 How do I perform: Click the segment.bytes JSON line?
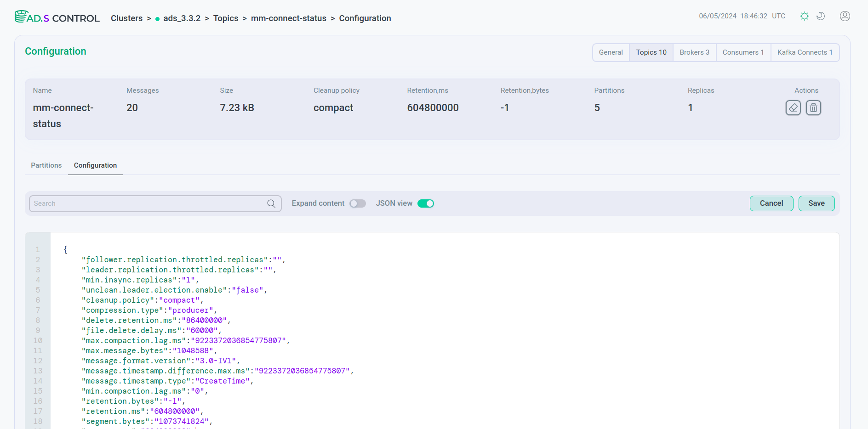point(147,421)
